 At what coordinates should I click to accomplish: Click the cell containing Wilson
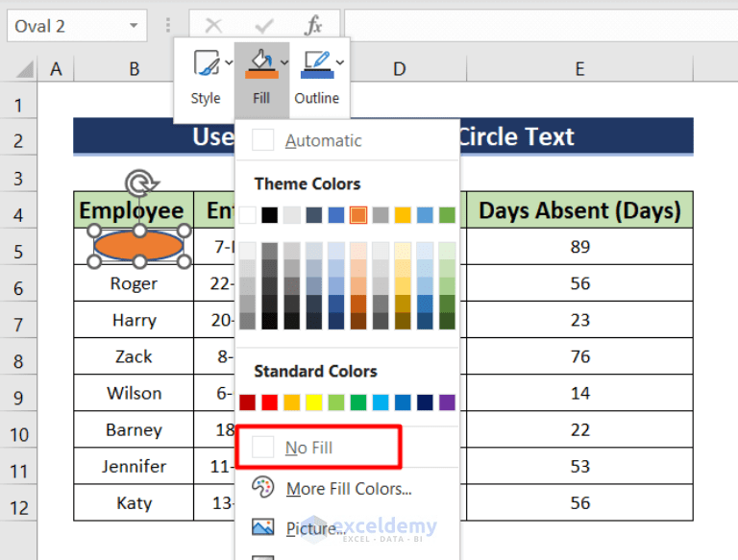pos(134,393)
